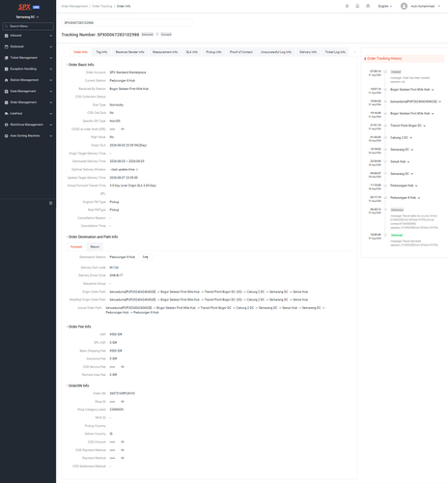
Task: Open Order Tracking breadcrumb link
Action: 102,6
